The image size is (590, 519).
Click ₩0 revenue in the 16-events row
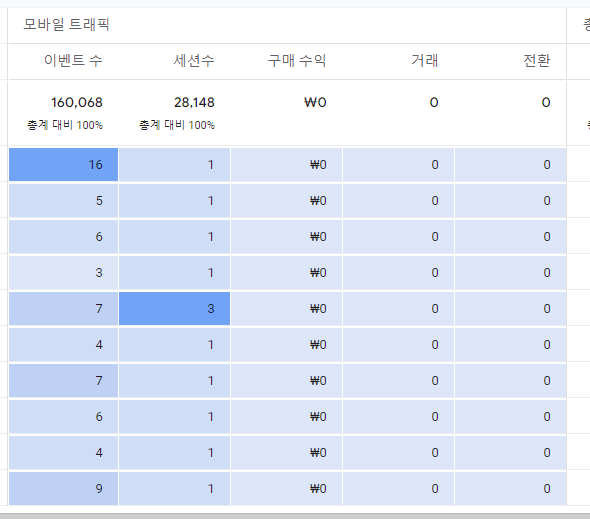tap(286, 164)
